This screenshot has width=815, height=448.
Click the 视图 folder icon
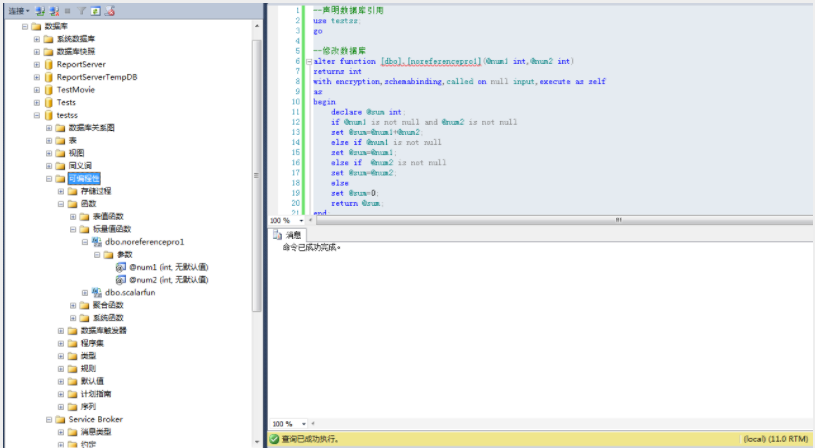(60, 153)
